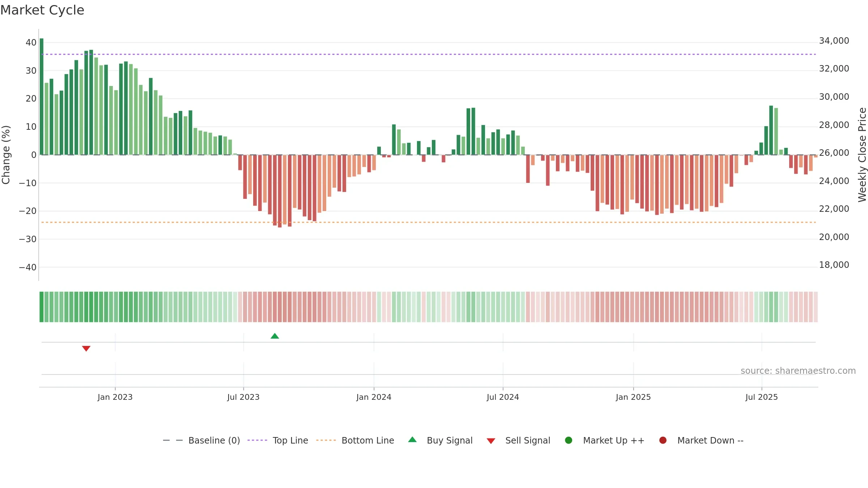Click the −40 percent axis label
This screenshot has height=488, width=868.
tap(28, 267)
